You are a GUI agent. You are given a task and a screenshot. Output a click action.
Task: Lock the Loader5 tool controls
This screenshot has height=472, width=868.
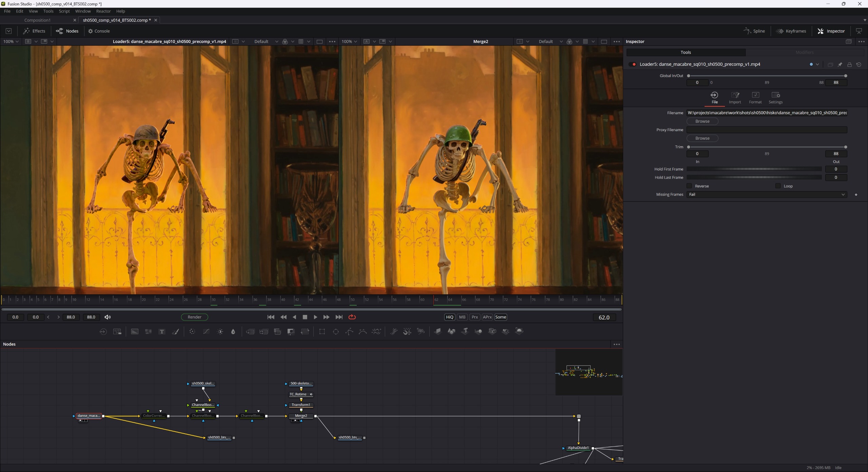coord(849,64)
